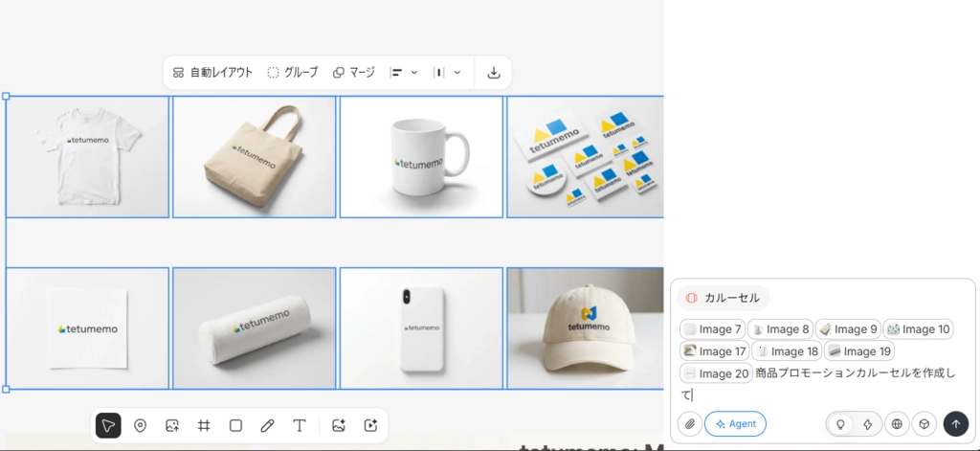Select the white t-shirt mockup image
Screen dimensions: 980x451
[87, 157]
